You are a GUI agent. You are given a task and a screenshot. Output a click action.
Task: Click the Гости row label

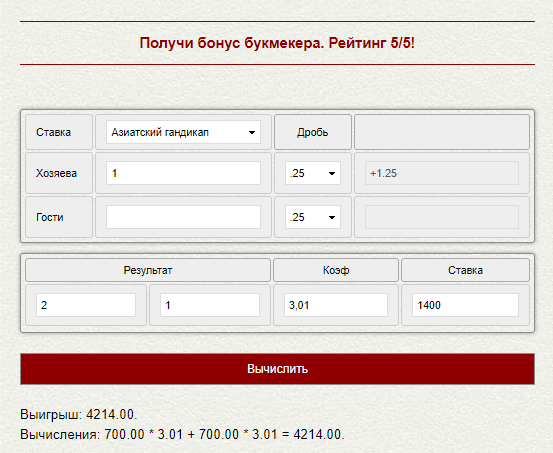[x=50, y=217]
